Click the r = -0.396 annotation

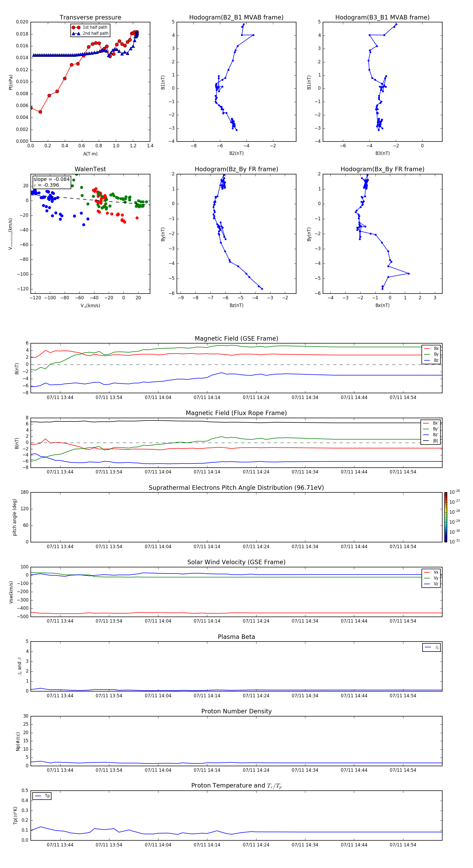47,185
